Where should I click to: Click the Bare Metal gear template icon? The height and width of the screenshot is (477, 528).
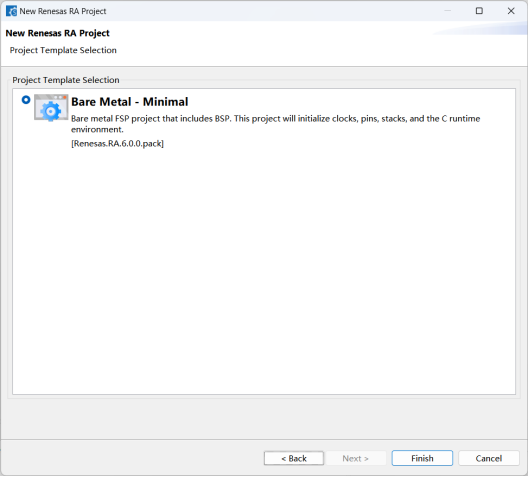click(x=51, y=107)
